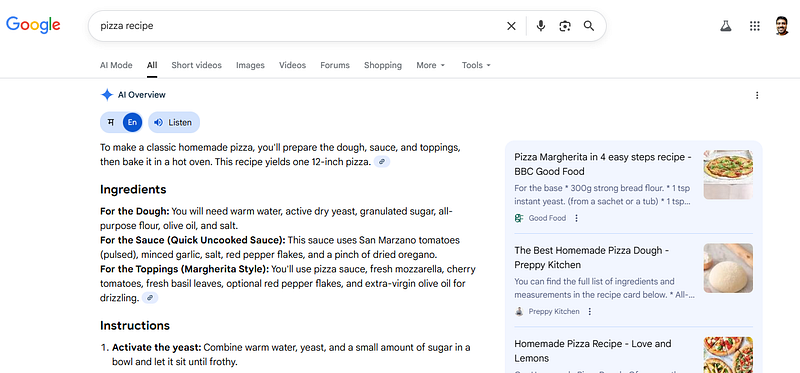Screen dimensions: 800x373
Task: Click source link icon after 'drizzling'
Action: click(x=150, y=298)
